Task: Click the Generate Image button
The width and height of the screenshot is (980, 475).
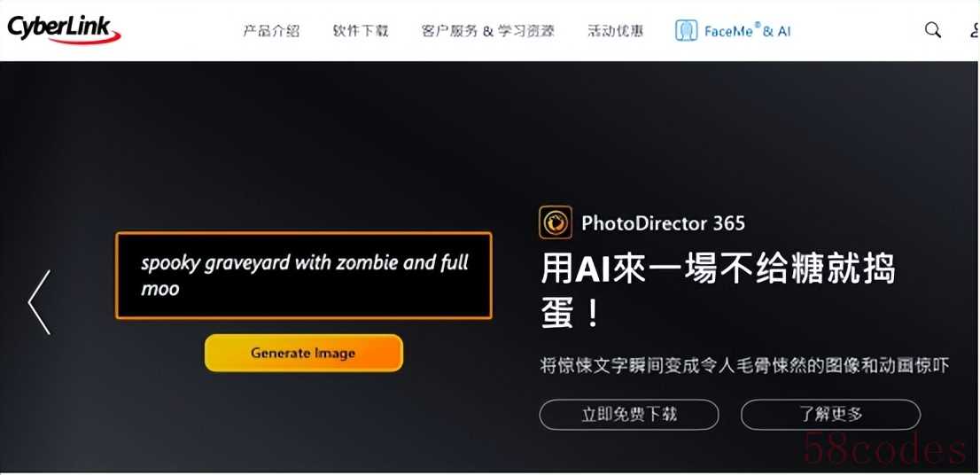Action: [x=303, y=353]
